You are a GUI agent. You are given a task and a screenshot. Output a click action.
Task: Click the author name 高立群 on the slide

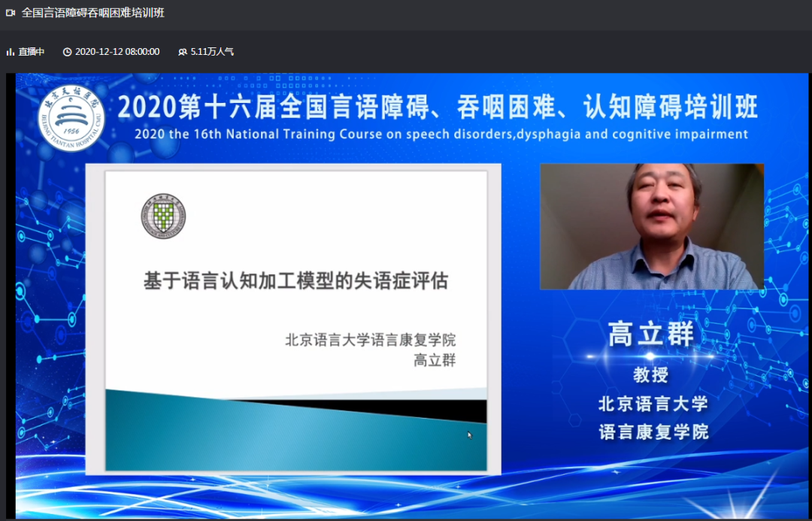coord(435,360)
